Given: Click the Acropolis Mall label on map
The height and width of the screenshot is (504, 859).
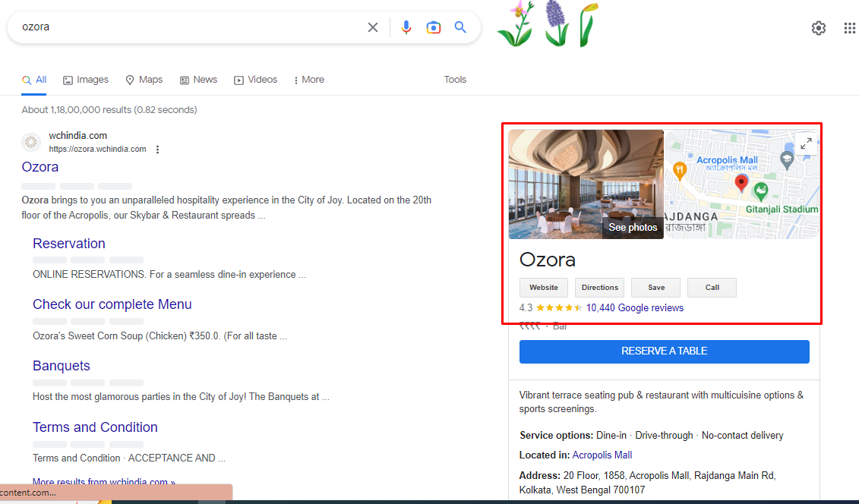Looking at the screenshot, I should coord(727,160).
